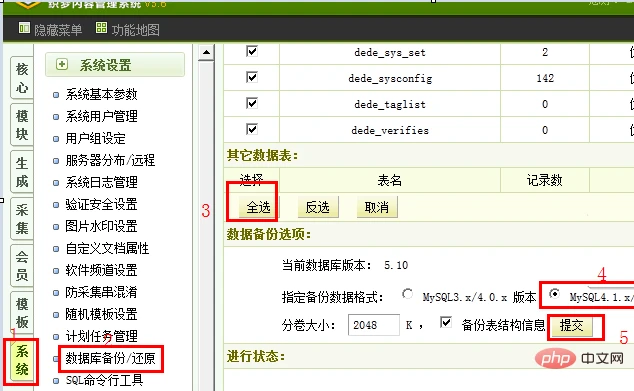The width and height of the screenshot is (634, 391).
Task: Open 数据库备份/还原 menu item
Action: [x=110, y=358]
